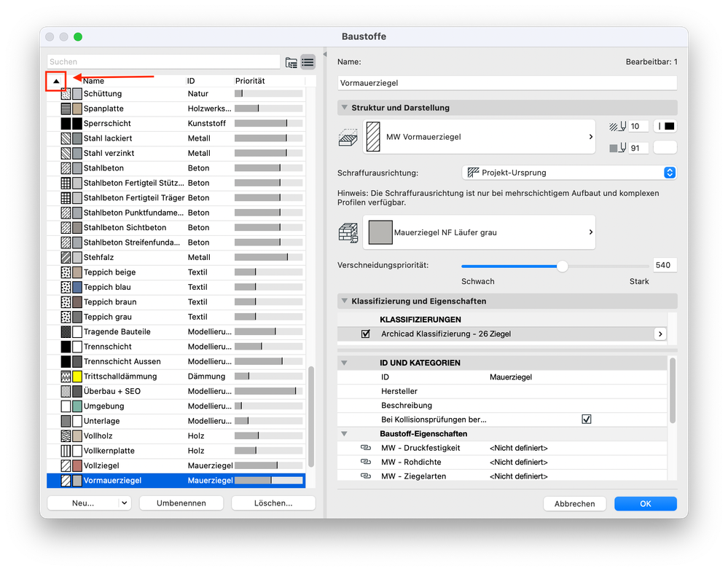
Task: Click hatch icon of Stahl lackiert row
Action: 66,138
